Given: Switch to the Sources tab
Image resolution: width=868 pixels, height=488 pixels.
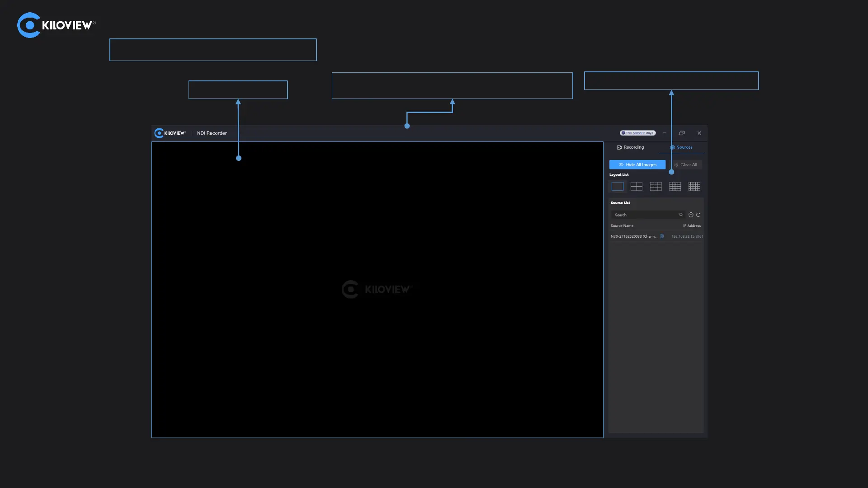Looking at the screenshot, I should 681,147.
